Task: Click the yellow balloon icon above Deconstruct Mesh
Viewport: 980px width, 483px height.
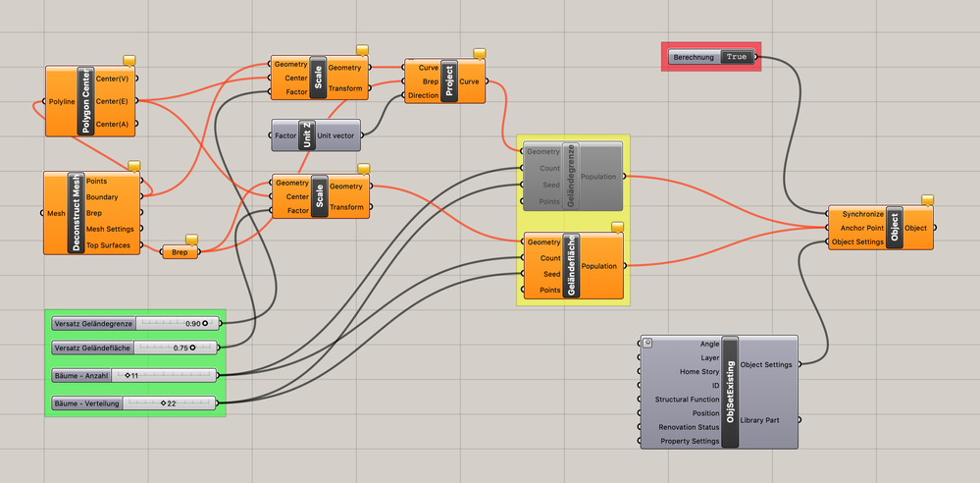Action: [133, 166]
